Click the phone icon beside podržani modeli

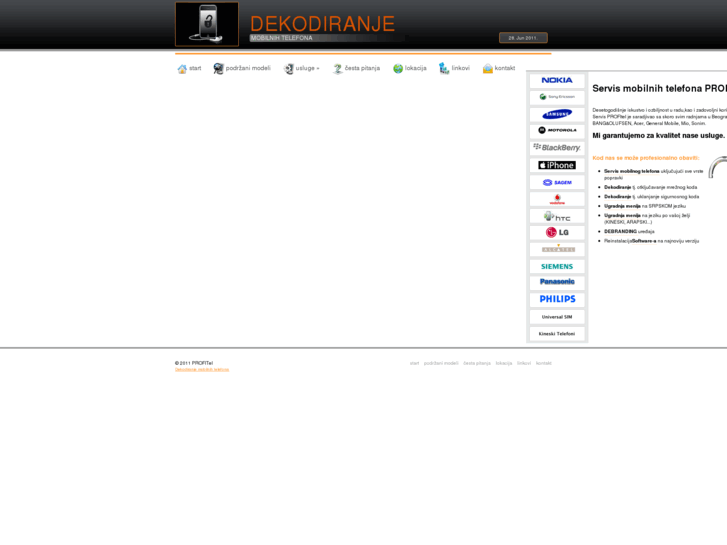pyautogui.click(x=218, y=69)
